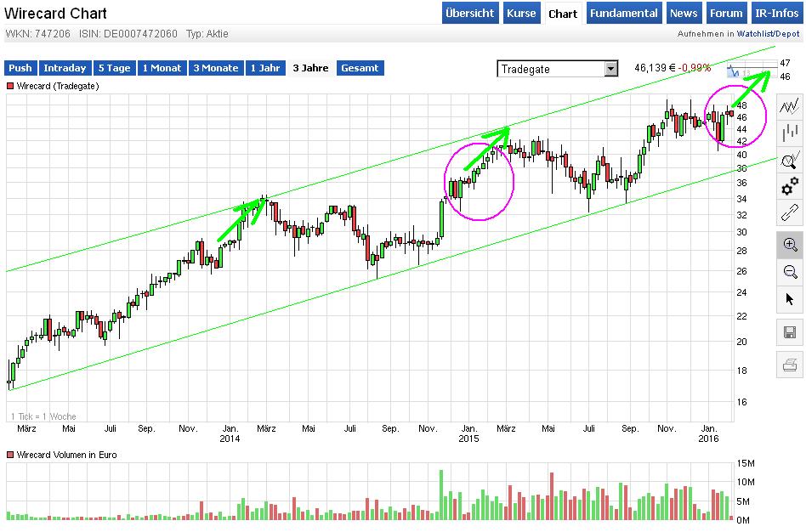The width and height of the screenshot is (806, 532).
Task: Open Watchlist/Depot via the link
Action: pyautogui.click(x=766, y=35)
